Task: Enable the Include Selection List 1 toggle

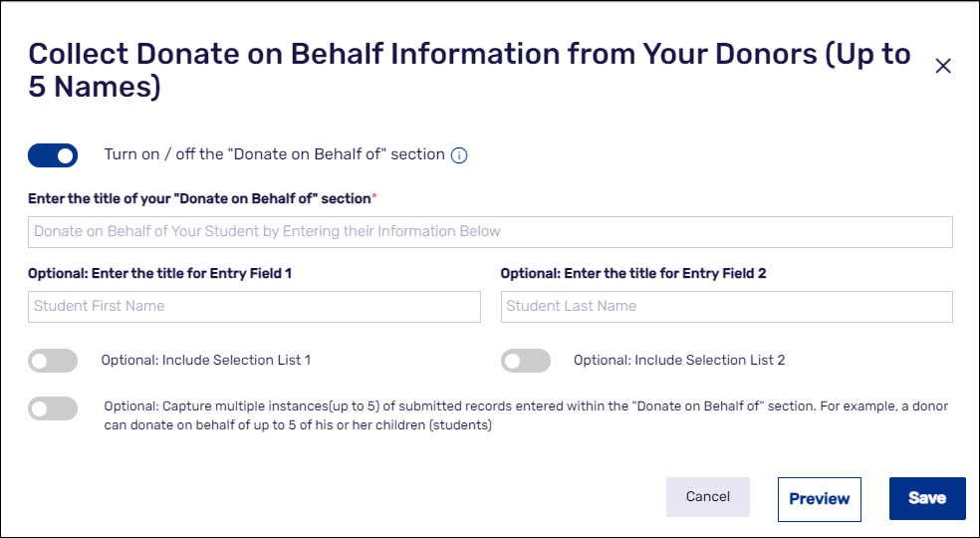Action: [53, 361]
